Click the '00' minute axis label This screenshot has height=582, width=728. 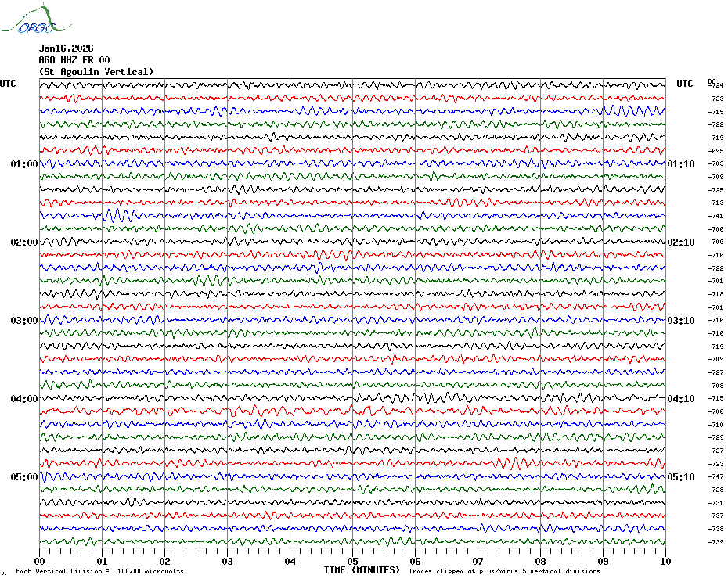(x=40, y=562)
